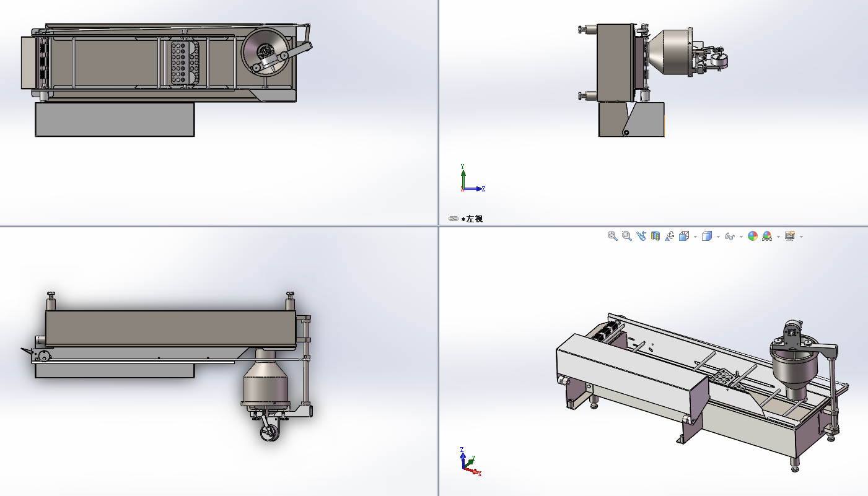
Task: Click the Zoom to Fit icon
Action: tap(612, 236)
